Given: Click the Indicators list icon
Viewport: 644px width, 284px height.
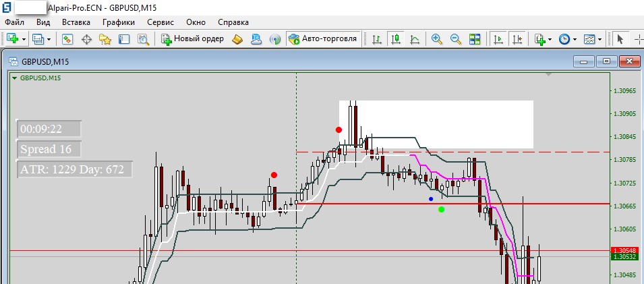Looking at the screenshot, I should (x=539, y=39).
